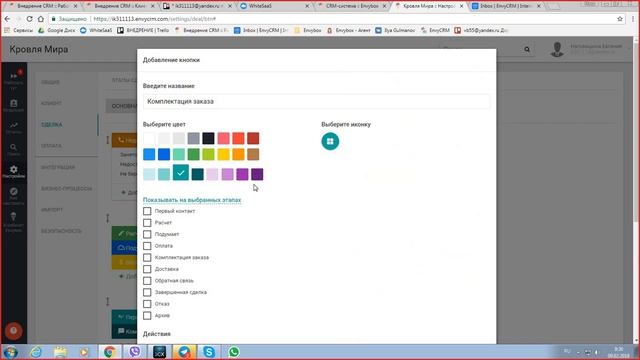
Task: Open Skype from the taskbar
Action: tap(209, 352)
